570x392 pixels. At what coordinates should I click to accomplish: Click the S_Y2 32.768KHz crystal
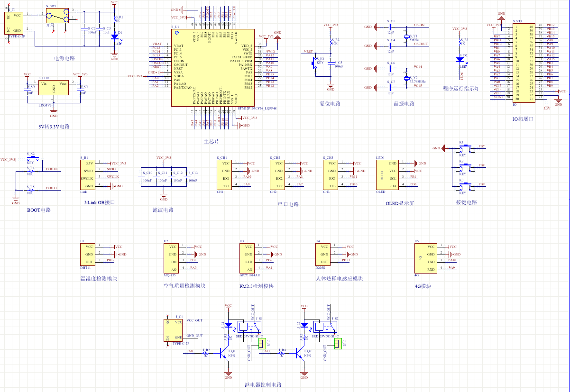(x=406, y=78)
